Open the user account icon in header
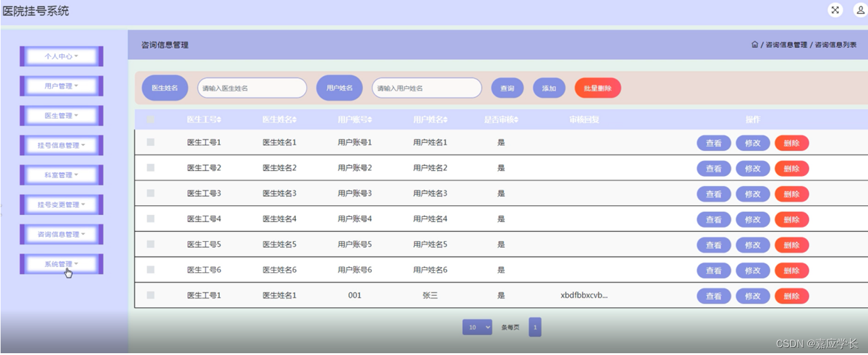Image resolution: width=868 pixels, height=355 pixels. (860, 10)
